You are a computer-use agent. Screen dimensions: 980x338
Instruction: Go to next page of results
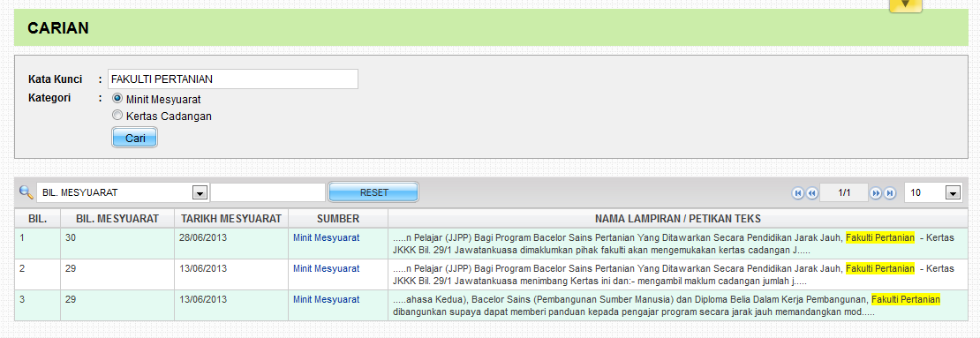(x=876, y=193)
